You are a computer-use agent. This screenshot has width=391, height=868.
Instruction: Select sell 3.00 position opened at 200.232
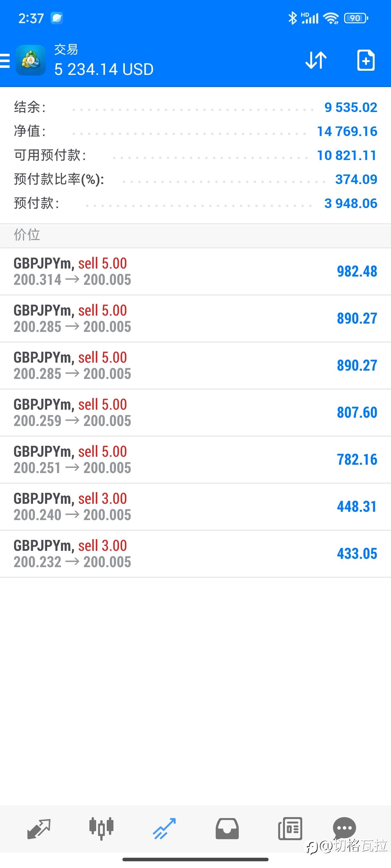(x=195, y=554)
